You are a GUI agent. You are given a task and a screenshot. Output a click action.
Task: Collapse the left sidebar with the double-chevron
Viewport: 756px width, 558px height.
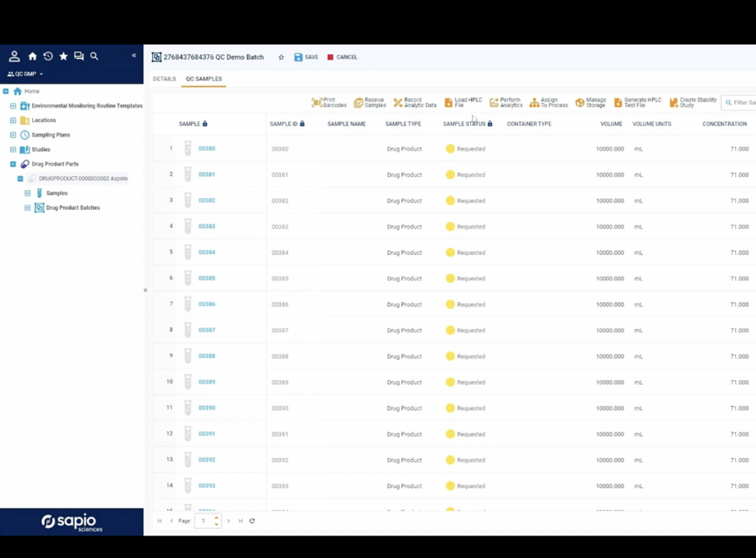[134, 56]
